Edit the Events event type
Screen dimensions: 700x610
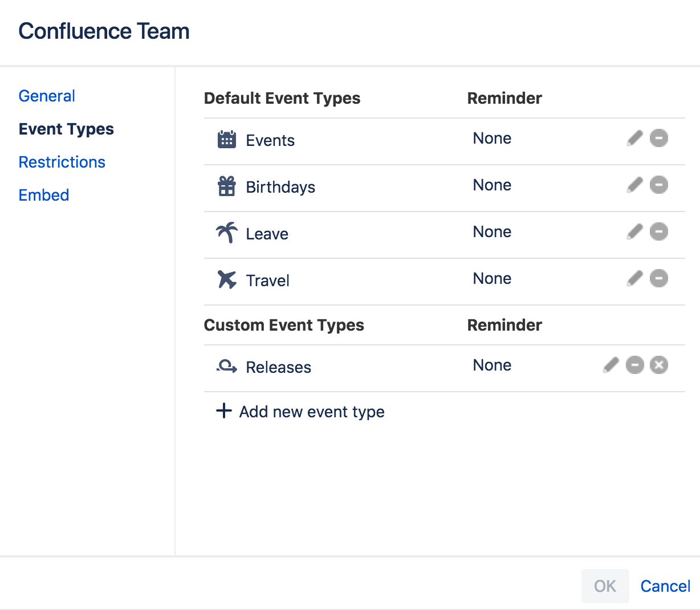click(x=634, y=139)
